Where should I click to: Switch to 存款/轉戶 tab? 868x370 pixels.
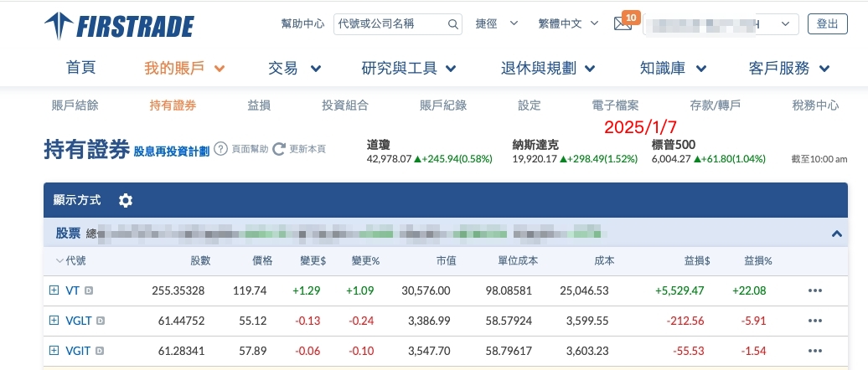coord(716,105)
